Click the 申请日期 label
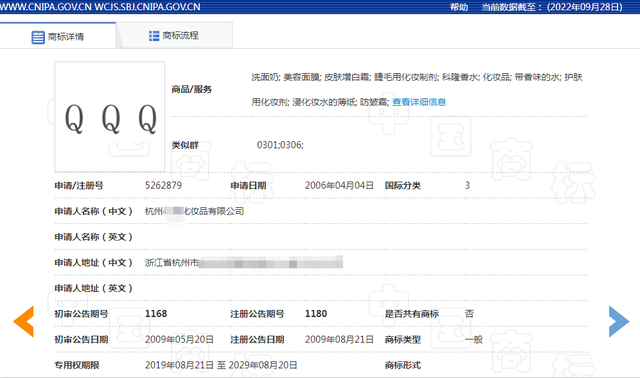The width and height of the screenshot is (640, 378). [248, 186]
